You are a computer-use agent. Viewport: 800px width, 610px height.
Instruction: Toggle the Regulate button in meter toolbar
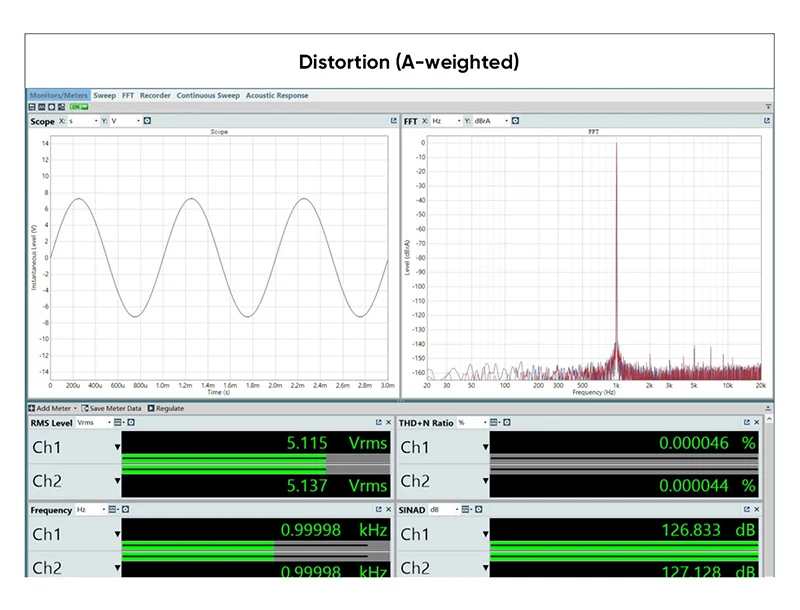tap(166, 409)
